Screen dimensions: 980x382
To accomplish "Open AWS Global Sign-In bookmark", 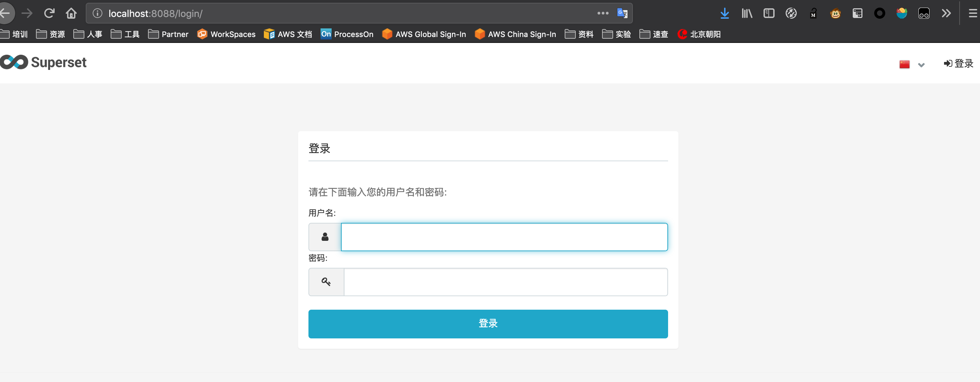I will click(424, 34).
